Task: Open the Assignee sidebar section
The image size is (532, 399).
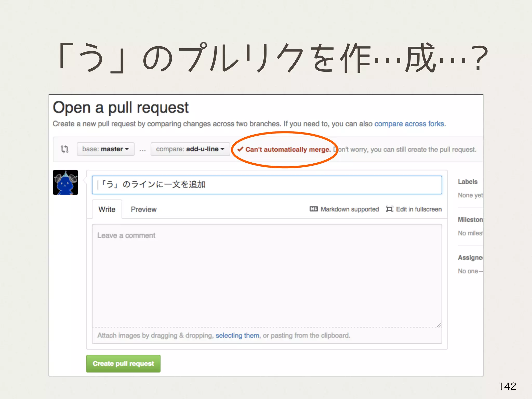Action: tap(470, 258)
